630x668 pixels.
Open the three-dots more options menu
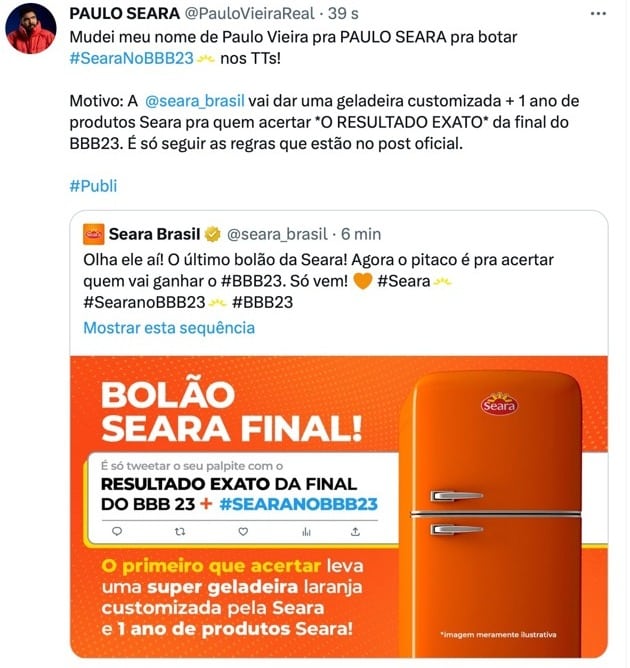598,14
